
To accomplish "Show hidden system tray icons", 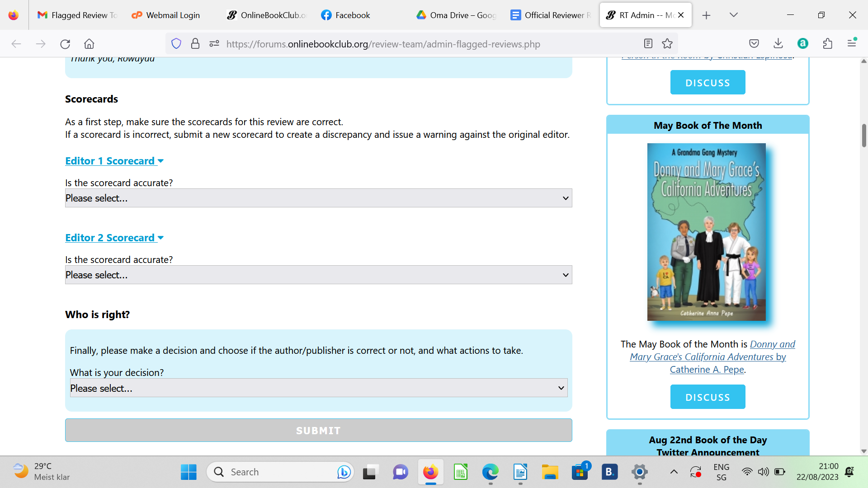I will point(674,472).
